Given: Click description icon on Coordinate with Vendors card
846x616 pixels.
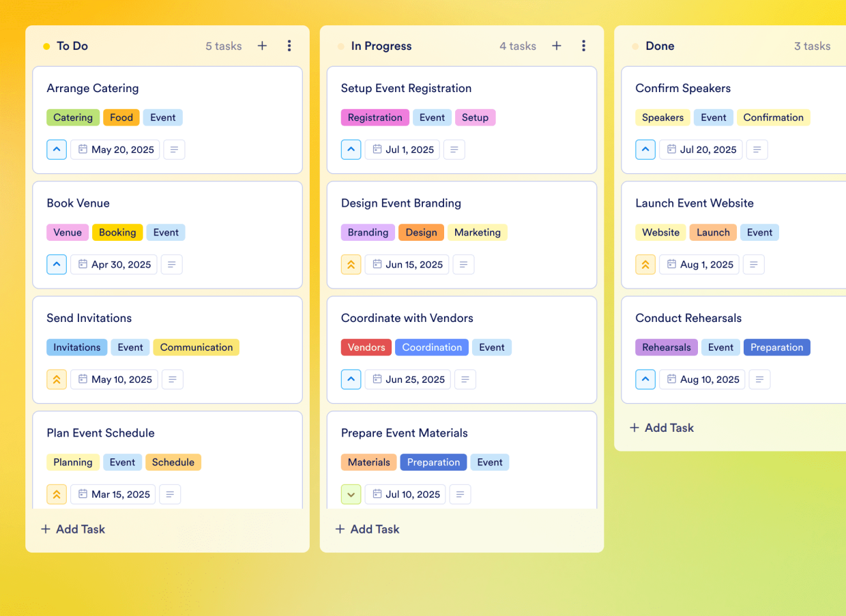Looking at the screenshot, I should click(x=465, y=380).
